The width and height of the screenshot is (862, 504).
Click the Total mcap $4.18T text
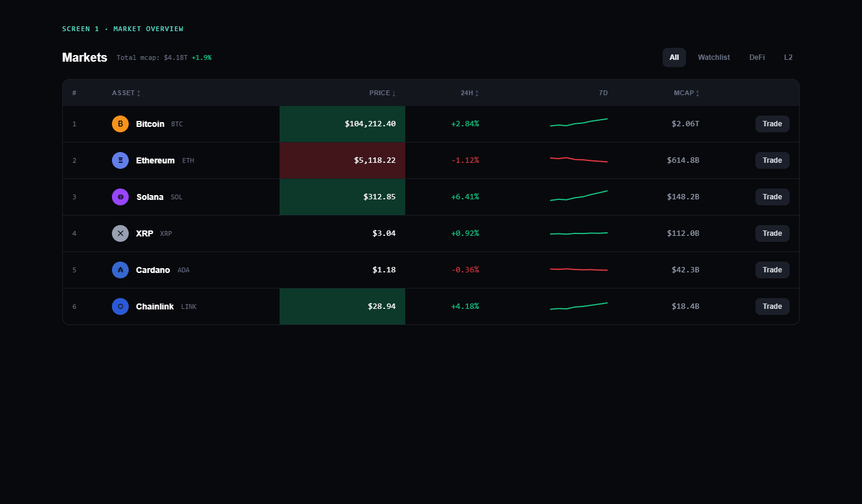tap(152, 57)
